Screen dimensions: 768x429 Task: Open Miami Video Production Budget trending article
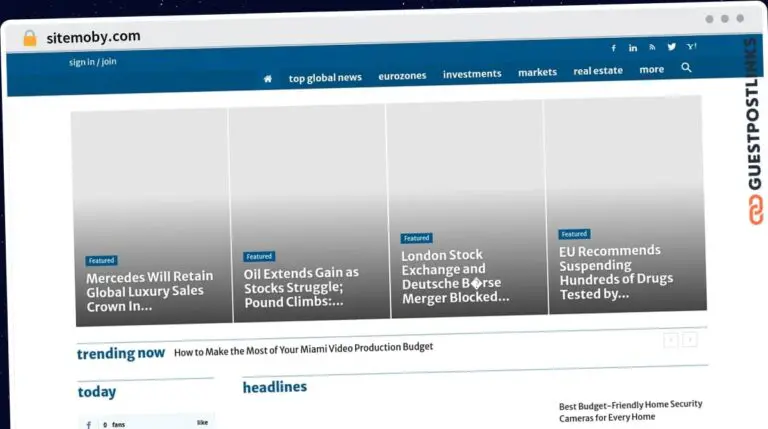tap(303, 347)
